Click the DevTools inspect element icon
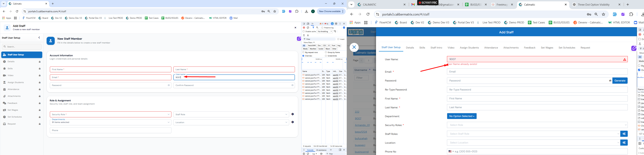 [304, 24]
